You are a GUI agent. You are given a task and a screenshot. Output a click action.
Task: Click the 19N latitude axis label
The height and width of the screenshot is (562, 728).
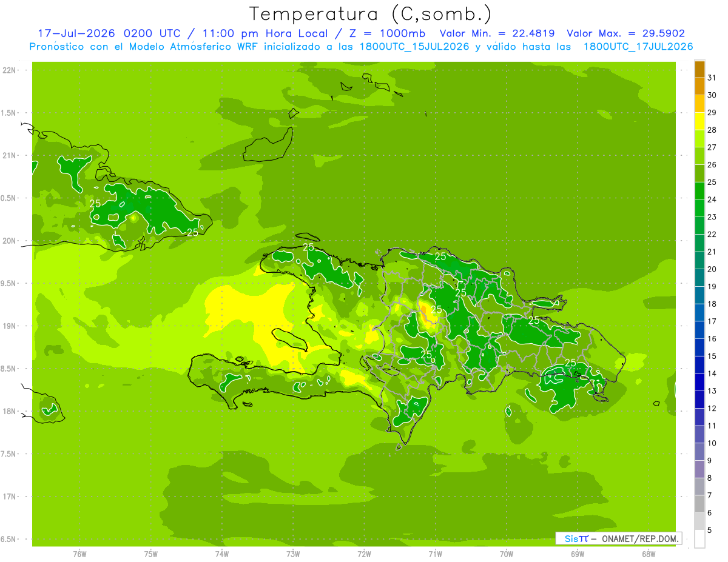point(10,326)
